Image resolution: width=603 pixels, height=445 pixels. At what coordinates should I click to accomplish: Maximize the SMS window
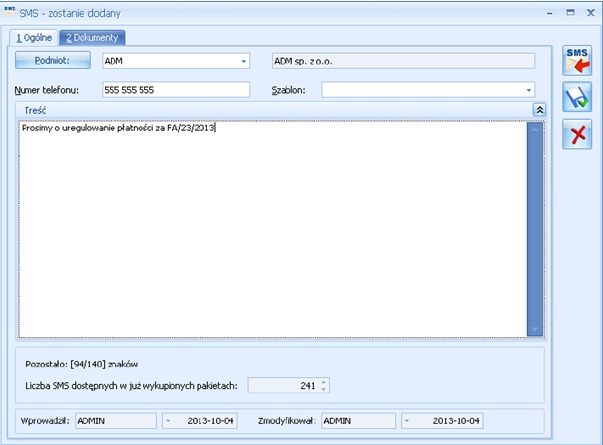click(570, 13)
